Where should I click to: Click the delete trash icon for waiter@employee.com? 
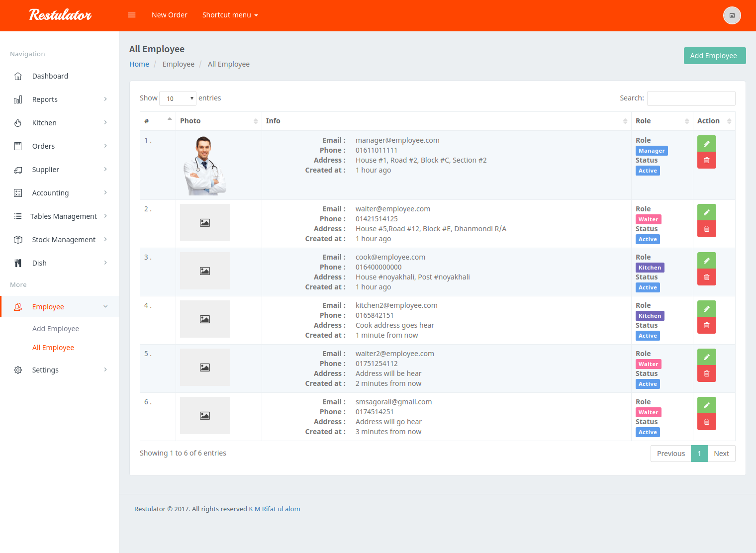(x=706, y=228)
